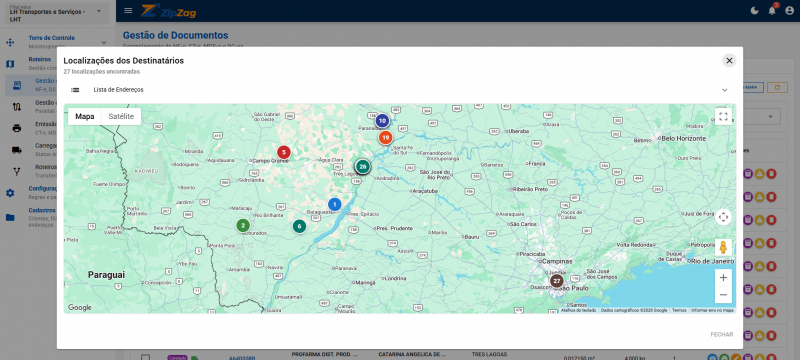Click the orange map marker 19
This screenshot has height=360, width=800.
pyautogui.click(x=385, y=138)
